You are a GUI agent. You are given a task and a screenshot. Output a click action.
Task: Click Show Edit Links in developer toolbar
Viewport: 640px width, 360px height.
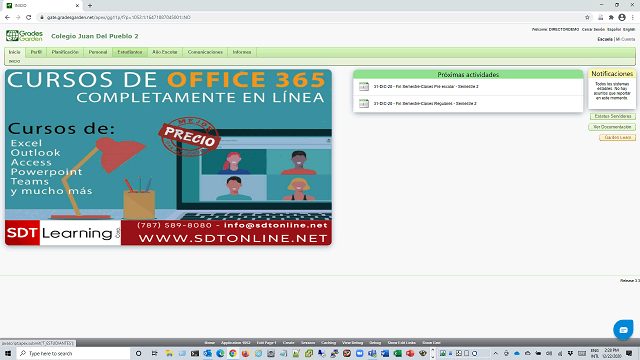[x=402, y=343]
